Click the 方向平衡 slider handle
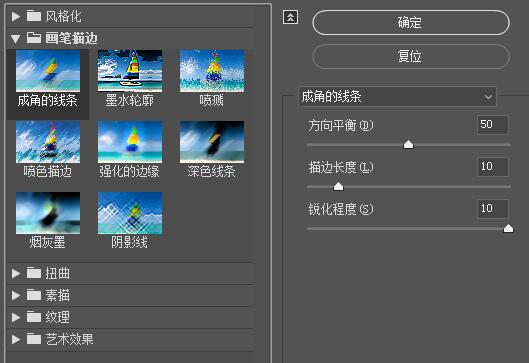Screen dimensions: 529x363 pos(408,145)
